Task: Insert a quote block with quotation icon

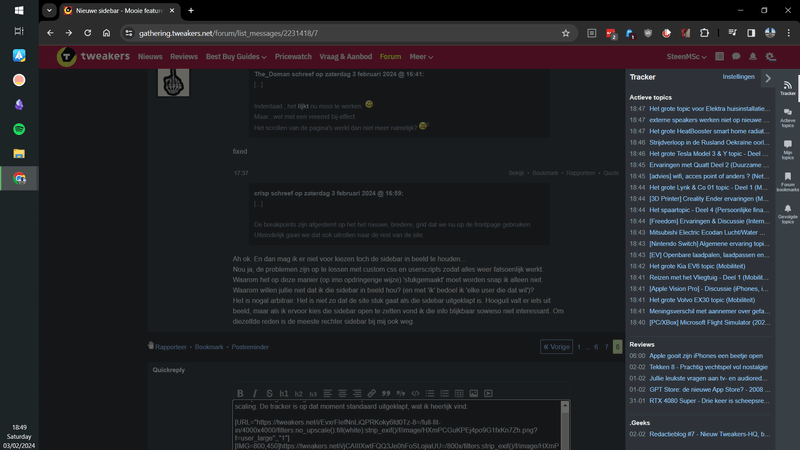Action: pos(386,393)
